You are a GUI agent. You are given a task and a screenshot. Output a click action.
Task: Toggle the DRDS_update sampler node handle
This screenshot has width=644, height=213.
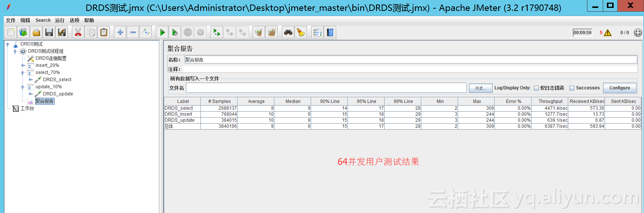[30, 94]
